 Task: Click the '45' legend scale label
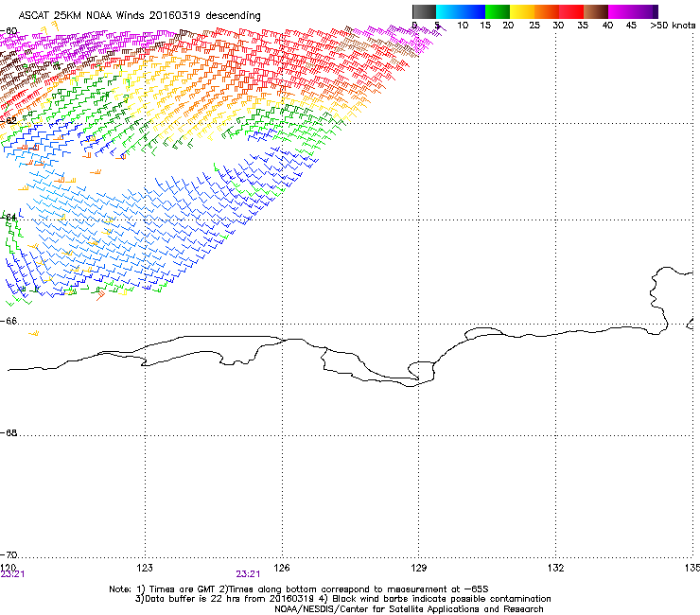point(631,26)
